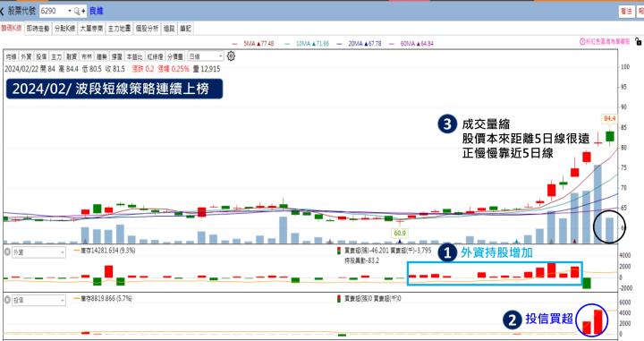
Task: Toggle the 布林 band button
Action: (87, 56)
